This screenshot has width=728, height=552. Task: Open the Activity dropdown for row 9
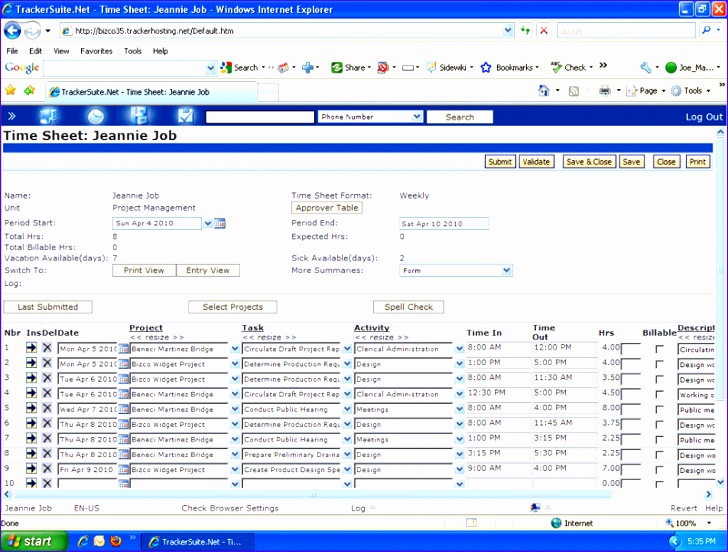pyautogui.click(x=459, y=469)
